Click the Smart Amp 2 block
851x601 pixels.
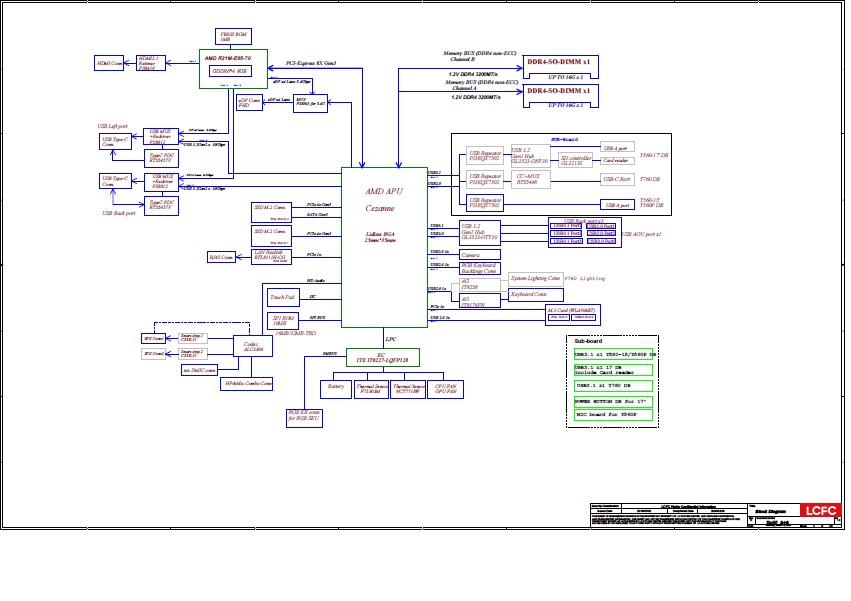193,353
